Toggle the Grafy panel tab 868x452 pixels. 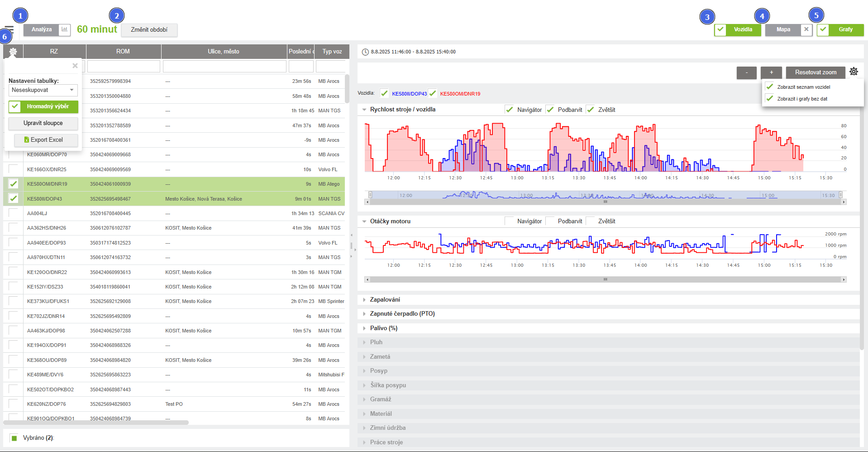845,30
